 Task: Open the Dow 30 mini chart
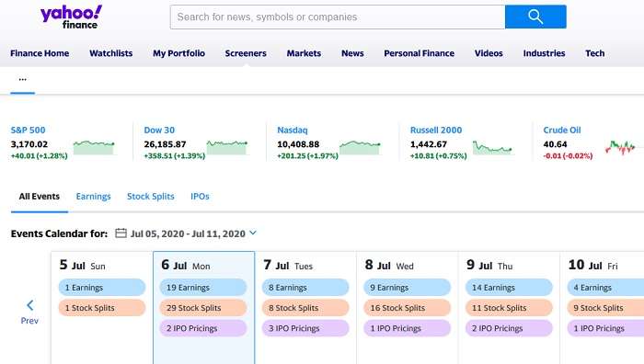227,147
